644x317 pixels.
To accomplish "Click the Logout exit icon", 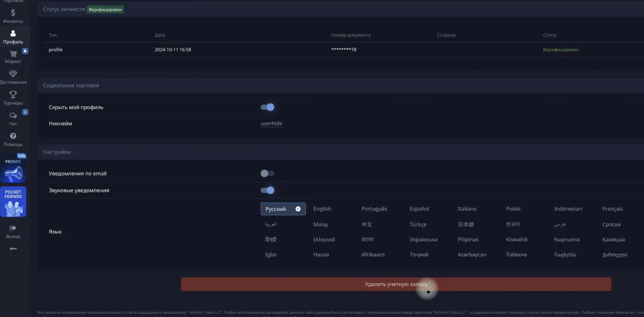I will pos(13,228).
